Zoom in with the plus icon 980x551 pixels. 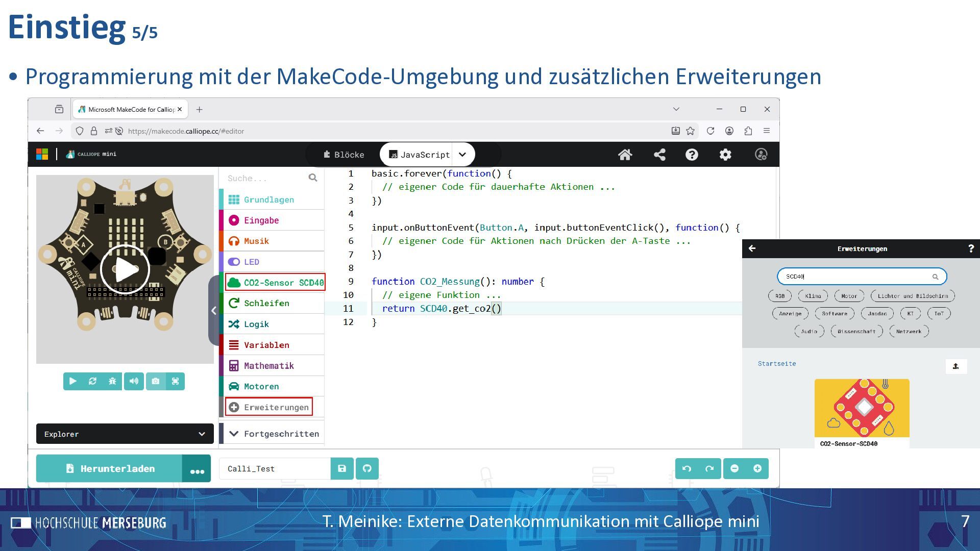(x=757, y=468)
